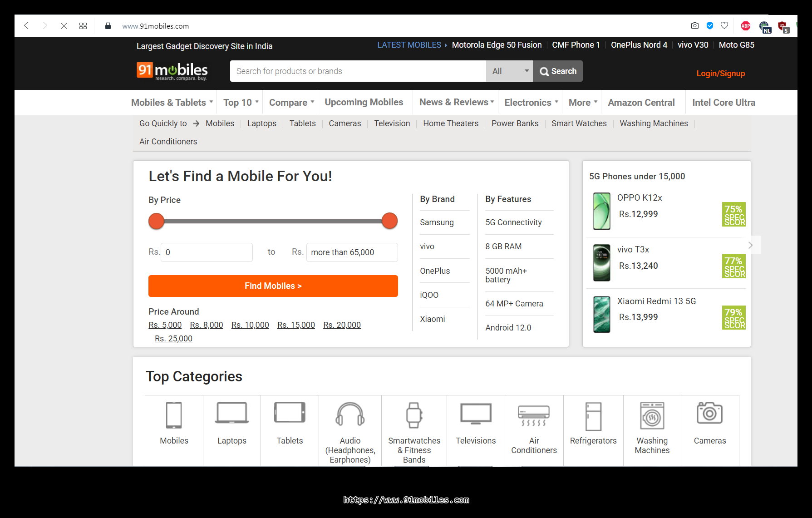Click the minimum price slider handle
812x518 pixels.
click(x=156, y=221)
